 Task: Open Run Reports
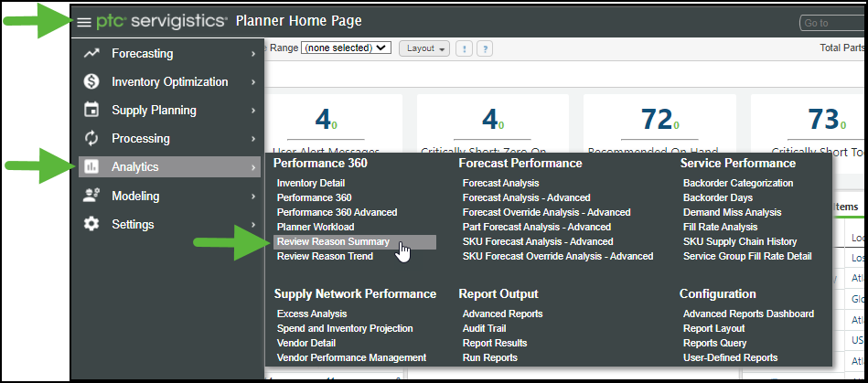[490, 358]
